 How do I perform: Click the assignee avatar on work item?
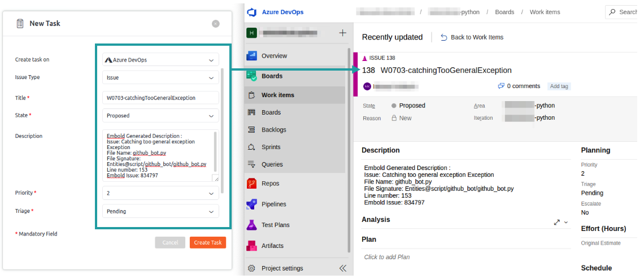tap(367, 86)
